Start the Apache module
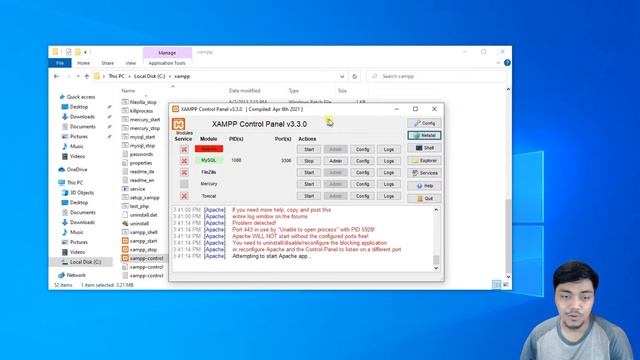The image size is (640, 360). (309, 149)
